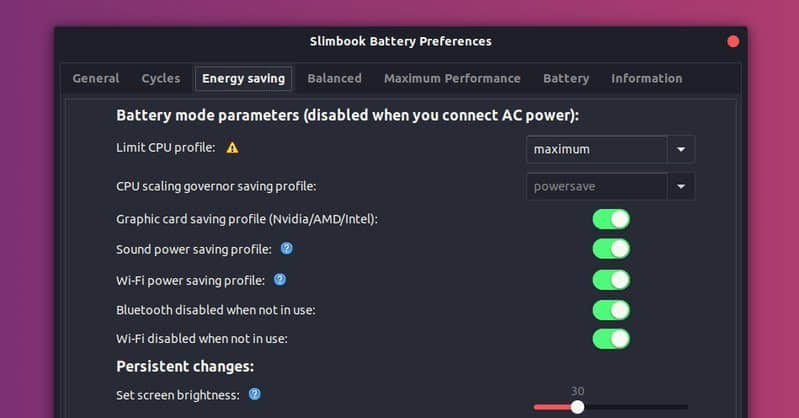Click help icon next to Set screen brightness

coord(255,394)
